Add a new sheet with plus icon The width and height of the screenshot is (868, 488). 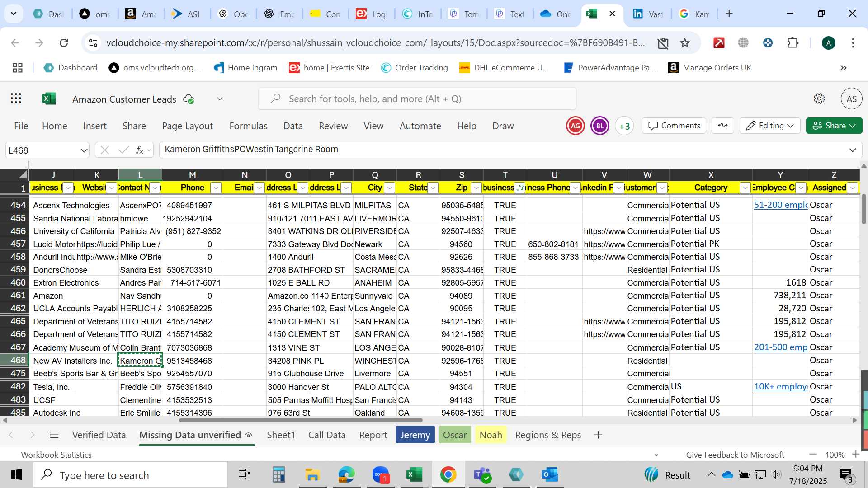pyautogui.click(x=598, y=435)
